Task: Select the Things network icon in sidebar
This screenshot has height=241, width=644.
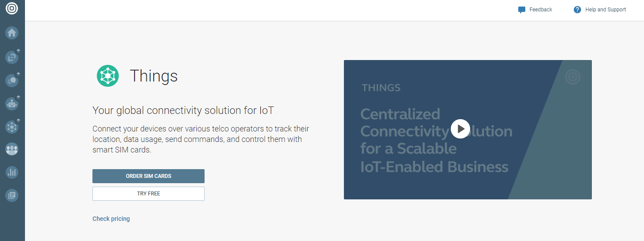Action: (12, 127)
